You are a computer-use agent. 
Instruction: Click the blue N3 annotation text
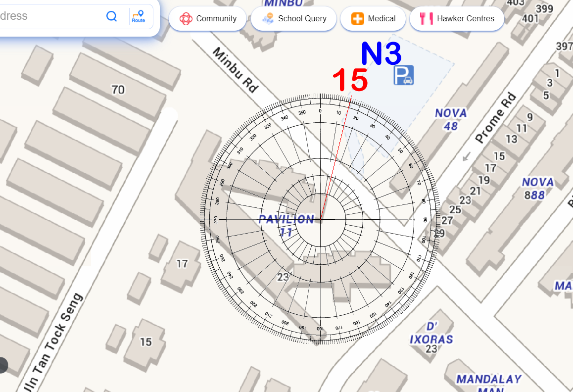click(x=381, y=53)
